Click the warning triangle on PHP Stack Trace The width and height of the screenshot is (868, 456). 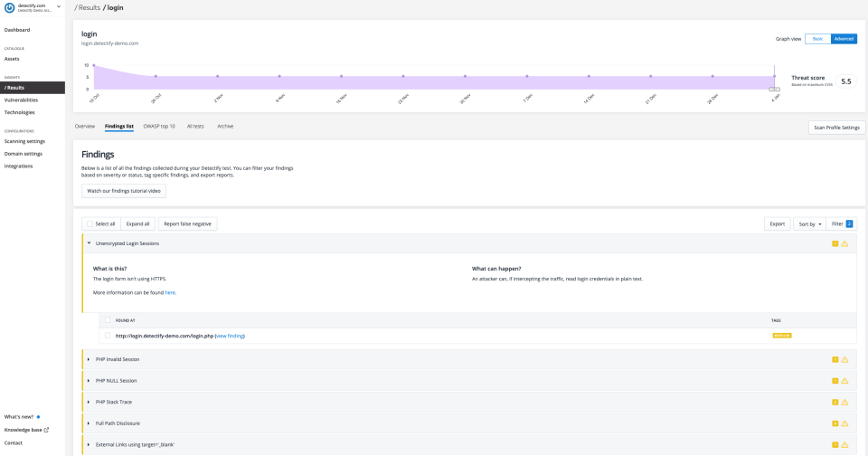coord(844,402)
